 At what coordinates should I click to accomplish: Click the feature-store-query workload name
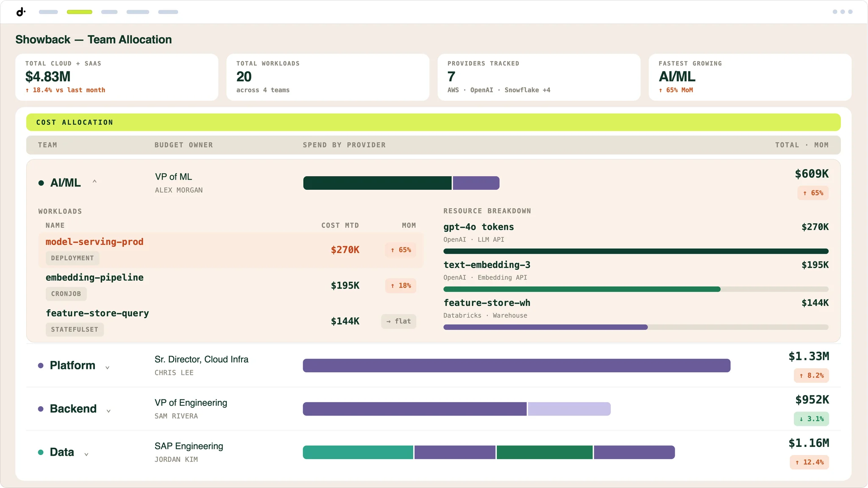click(x=97, y=313)
